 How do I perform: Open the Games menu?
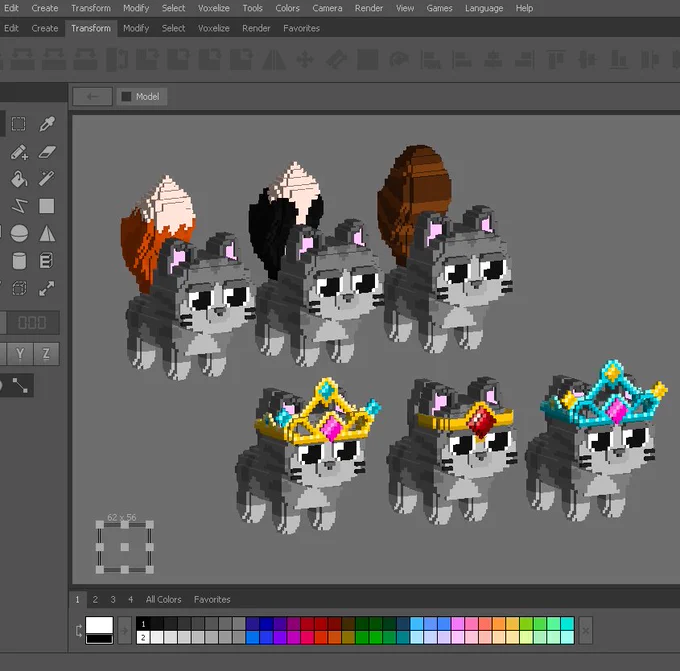(439, 8)
